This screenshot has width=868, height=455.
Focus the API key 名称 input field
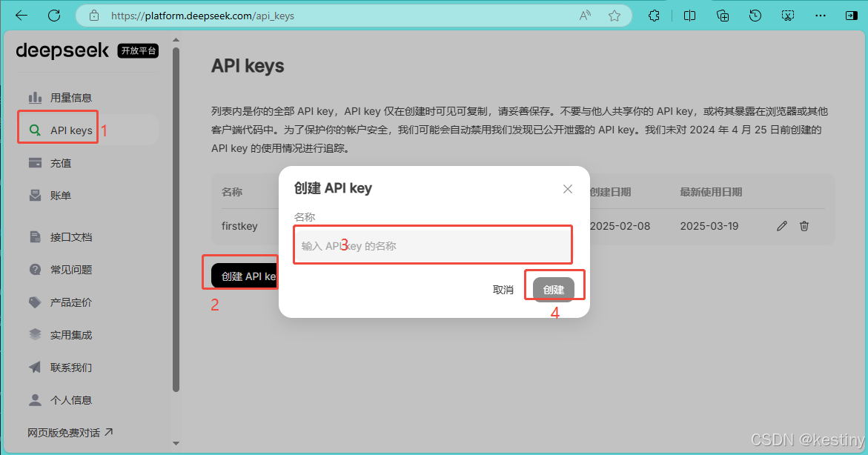pos(433,245)
